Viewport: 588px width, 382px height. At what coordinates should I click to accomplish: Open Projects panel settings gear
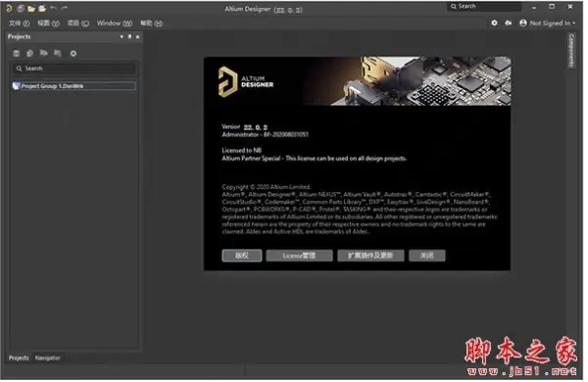click(x=73, y=54)
